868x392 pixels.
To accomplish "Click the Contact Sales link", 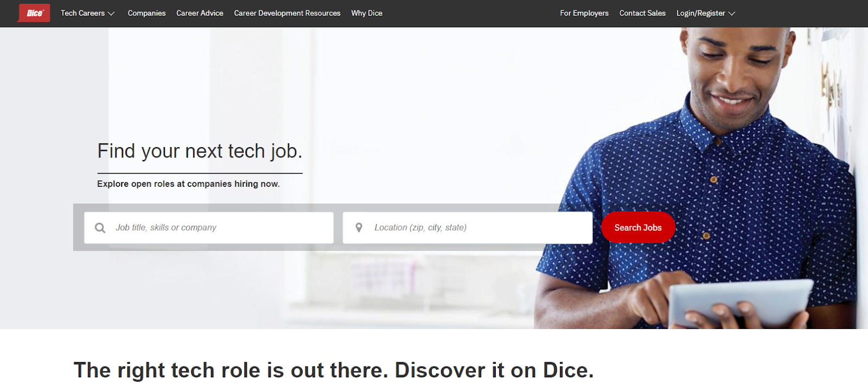I will point(642,13).
